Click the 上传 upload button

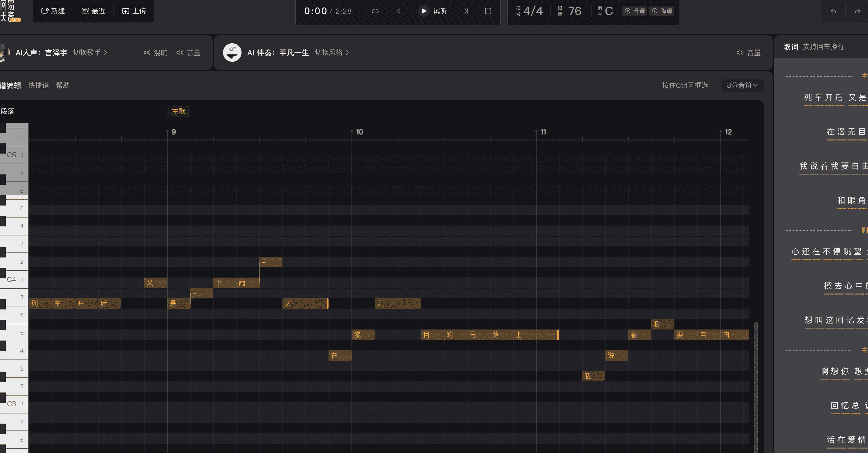(134, 11)
